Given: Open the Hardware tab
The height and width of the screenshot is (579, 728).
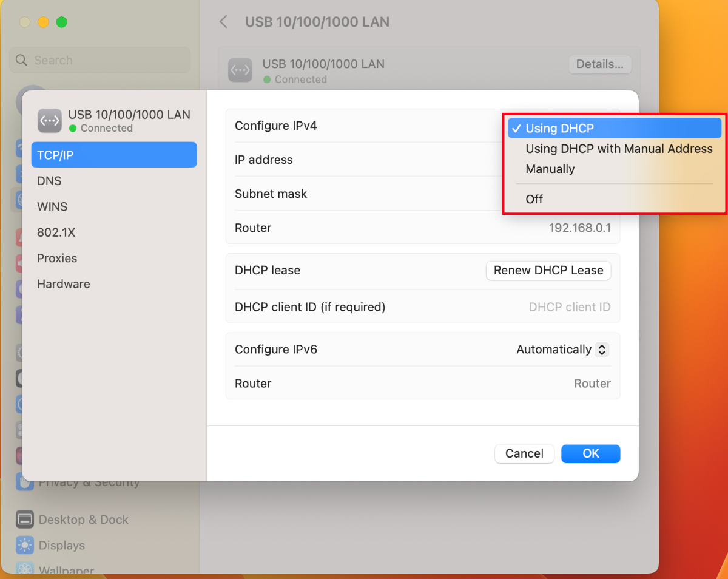Looking at the screenshot, I should click(63, 284).
